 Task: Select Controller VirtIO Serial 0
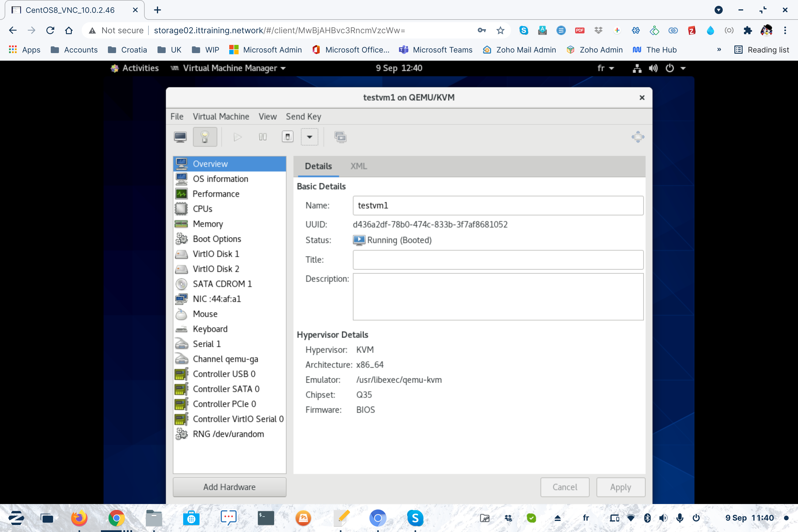point(230,419)
